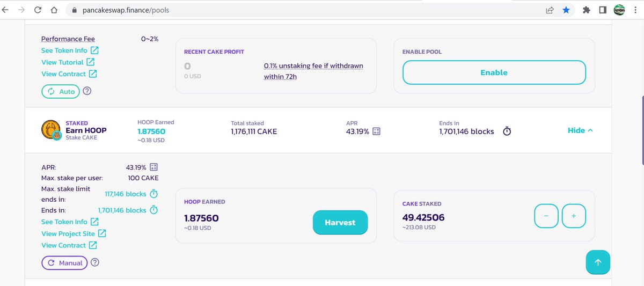Share this page via the share icon
The height and width of the screenshot is (286, 644).
(x=550, y=10)
